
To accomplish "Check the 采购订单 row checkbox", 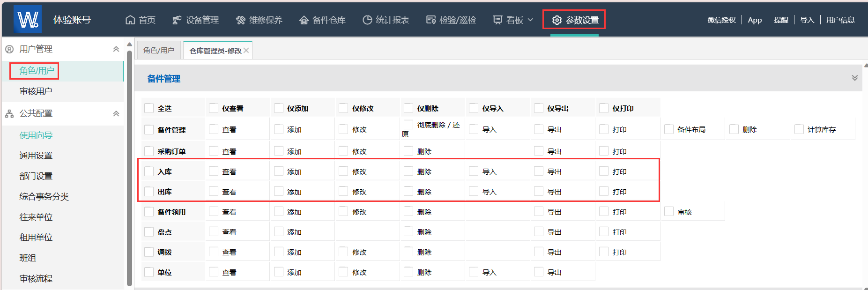I will click(x=149, y=151).
